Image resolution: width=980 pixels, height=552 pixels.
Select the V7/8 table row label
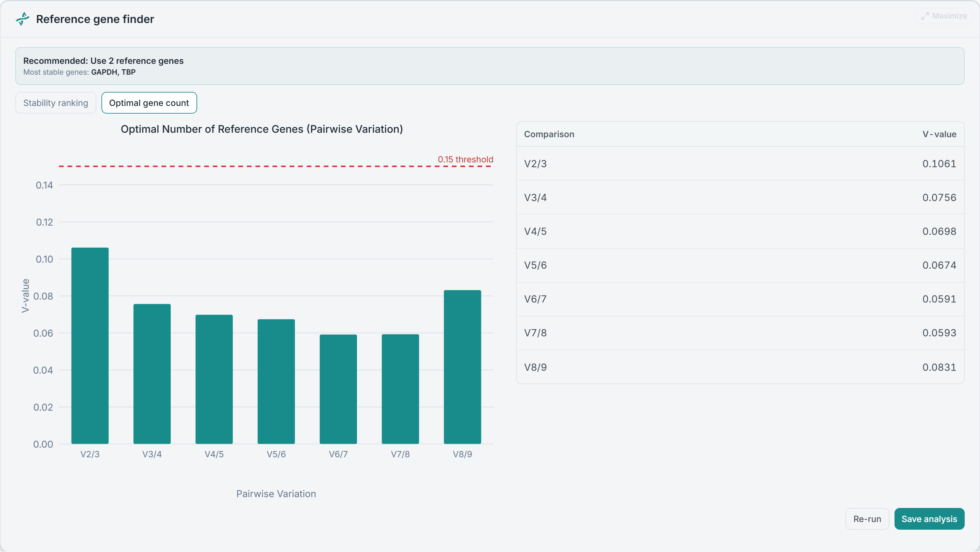tap(535, 333)
